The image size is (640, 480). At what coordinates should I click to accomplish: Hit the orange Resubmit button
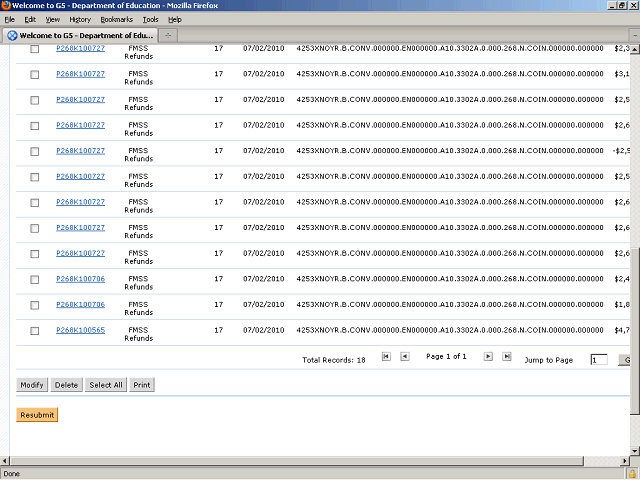[x=37, y=415]
